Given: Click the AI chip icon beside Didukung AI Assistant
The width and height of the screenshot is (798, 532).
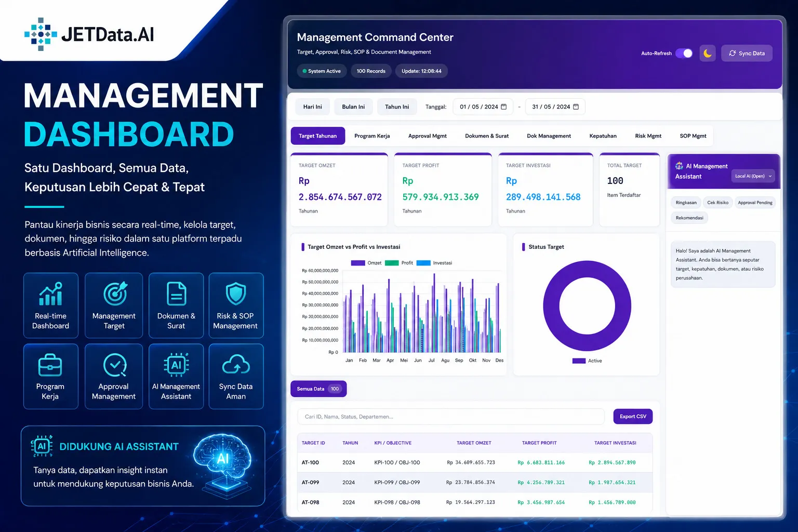Looking at the screenshot, I should tap(42, 446).
